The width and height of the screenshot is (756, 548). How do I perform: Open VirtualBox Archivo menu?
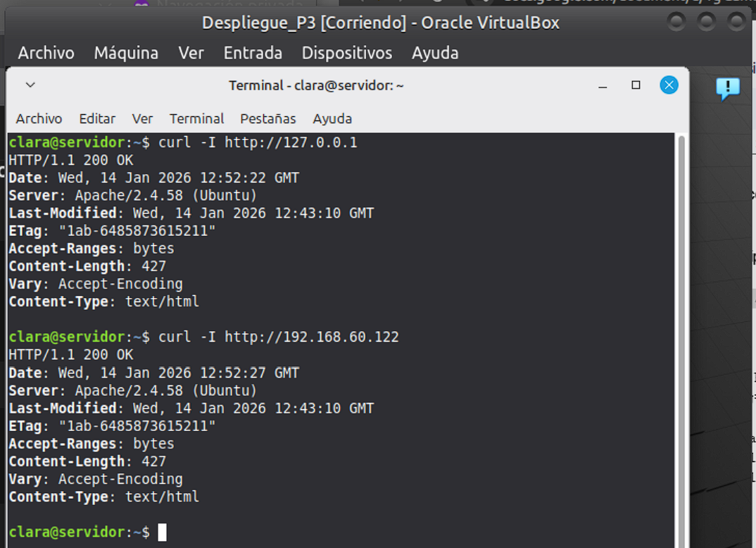[46, 53]
